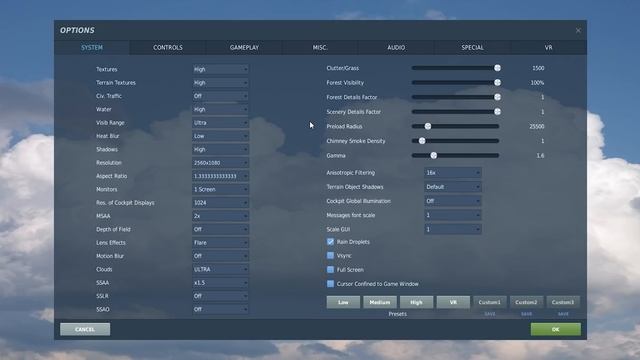This screenshot has width=640, height=360.
Task: Apply the Medium preset
Action: (380, 302)
